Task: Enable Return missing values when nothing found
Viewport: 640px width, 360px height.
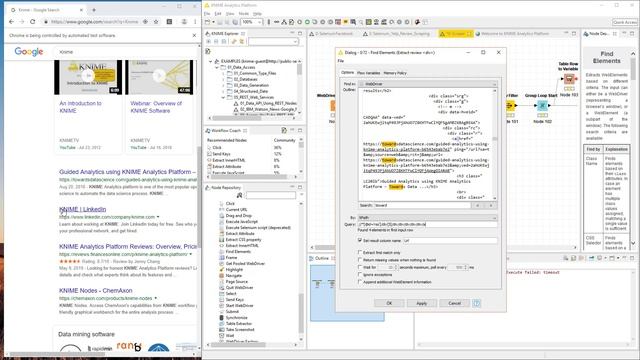Action: [360, 260]
